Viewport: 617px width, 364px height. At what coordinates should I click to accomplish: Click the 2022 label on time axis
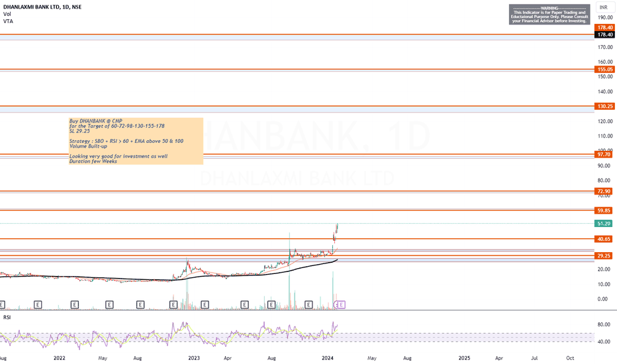tap(60, 358)
